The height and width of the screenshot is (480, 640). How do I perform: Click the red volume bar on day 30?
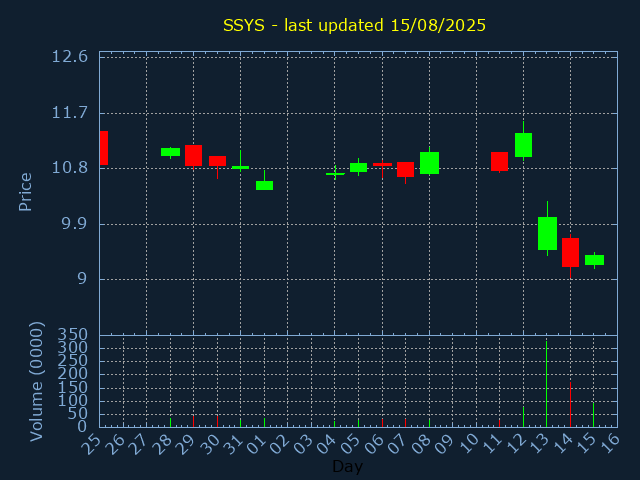[217, 421]
